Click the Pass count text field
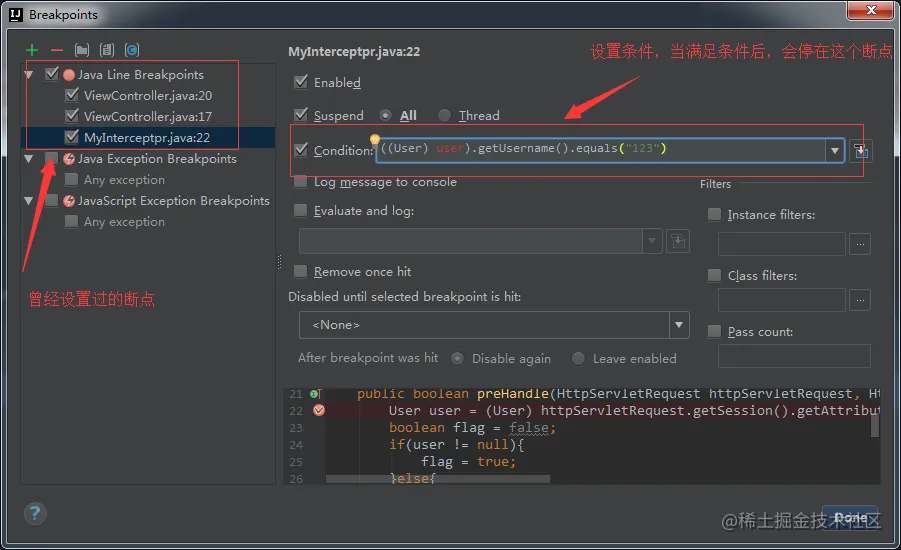Viewport: 901px width, 550px height. (x=794, y=356)
